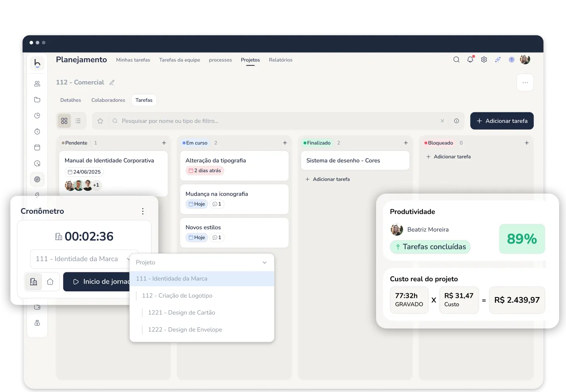566x392 pixels.
Task: Select the Projetos tab
Action: tap(250, 60)
